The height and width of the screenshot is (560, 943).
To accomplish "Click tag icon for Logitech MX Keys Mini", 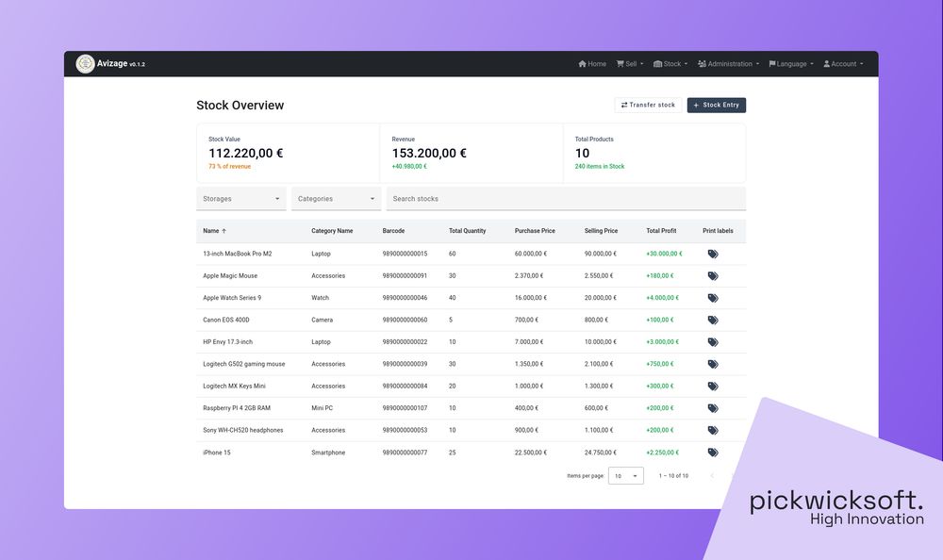I will [713, 387].
